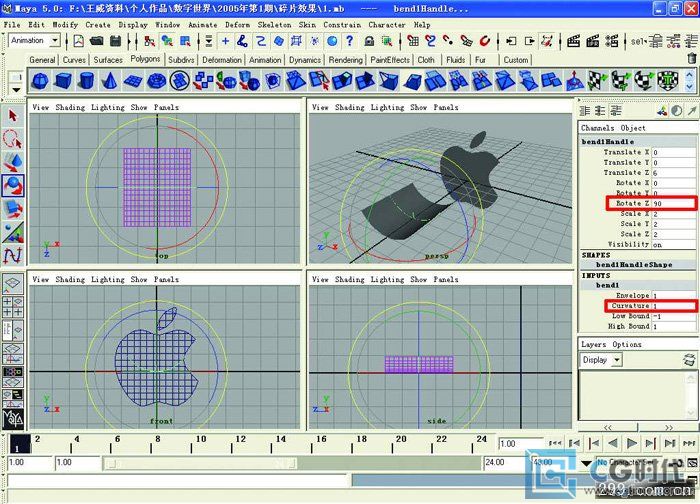Pick the Select tool arrow in toolbox
Image resolution: width=700 pixels, height=504 pixels.
[12, 116]
